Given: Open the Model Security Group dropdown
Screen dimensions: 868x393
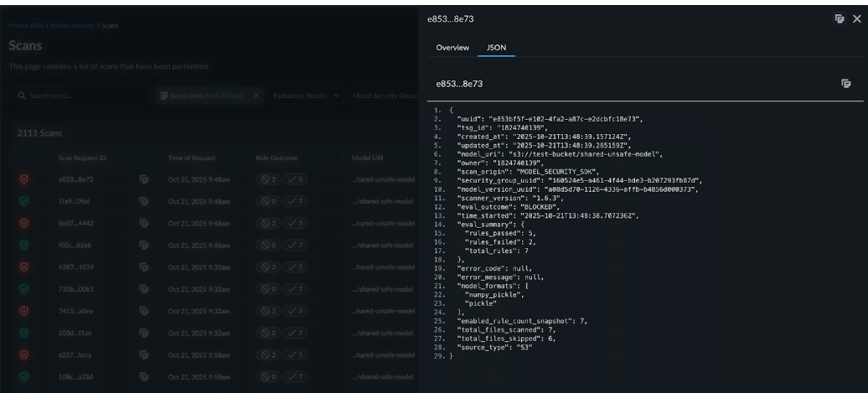Looking at the screenshot, I should [385, 96].
